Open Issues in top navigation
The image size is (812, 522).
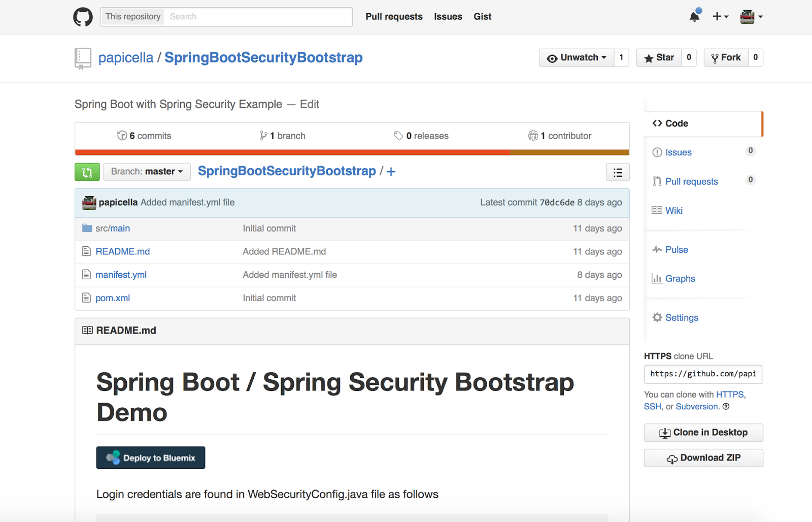(448, 16)
